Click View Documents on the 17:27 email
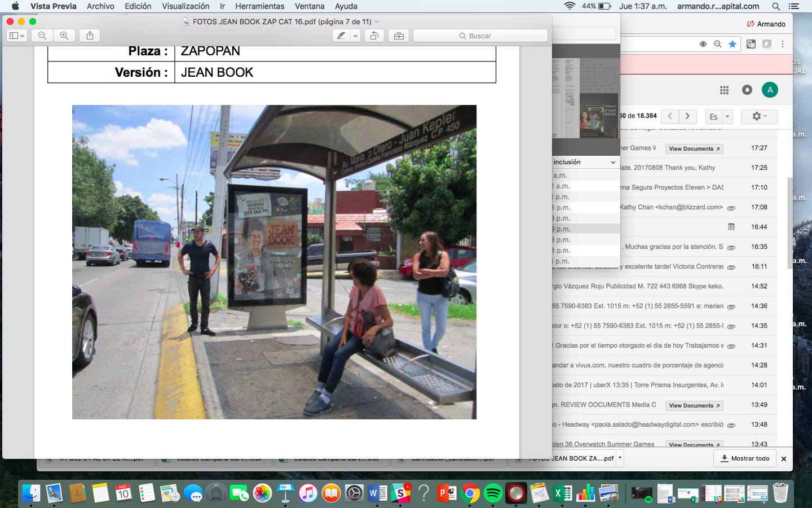This screenshot has height=508, width=812. (694, 149)
